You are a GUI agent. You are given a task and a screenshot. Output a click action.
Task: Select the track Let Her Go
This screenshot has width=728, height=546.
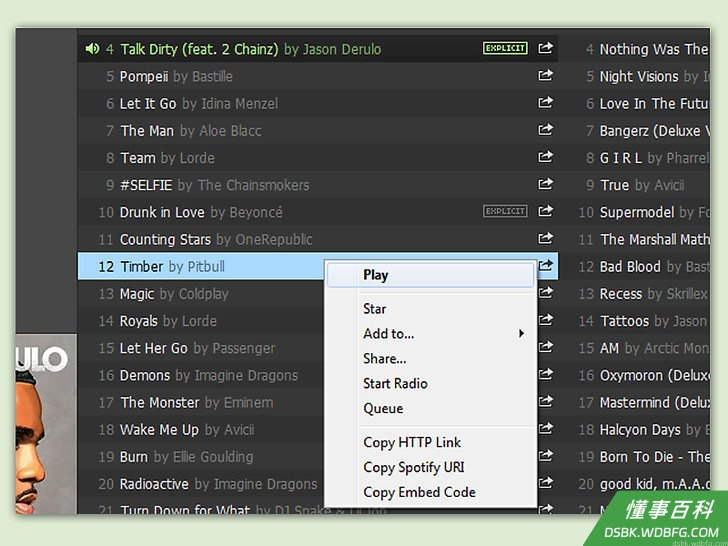click(x=154, y=348)
